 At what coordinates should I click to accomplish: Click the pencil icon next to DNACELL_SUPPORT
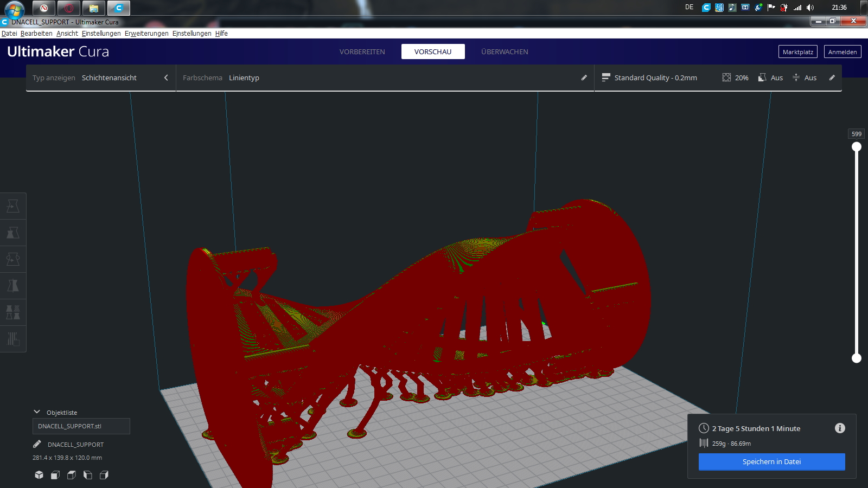[37, 445]
